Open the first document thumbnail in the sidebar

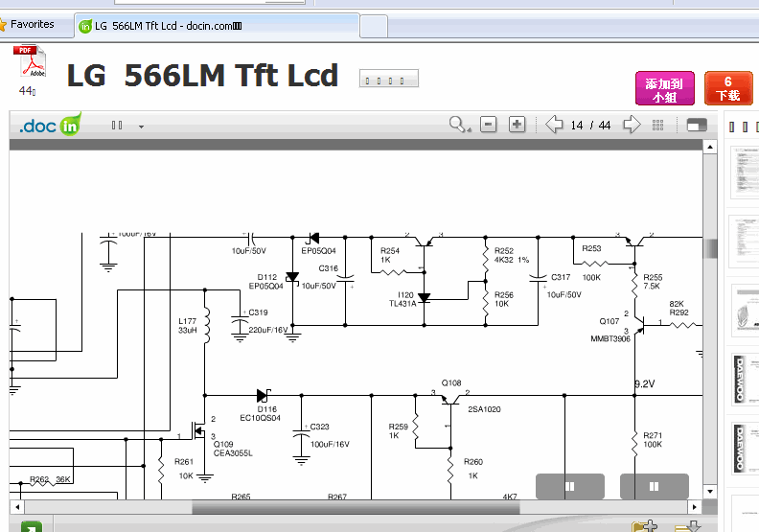click(745, 173)
